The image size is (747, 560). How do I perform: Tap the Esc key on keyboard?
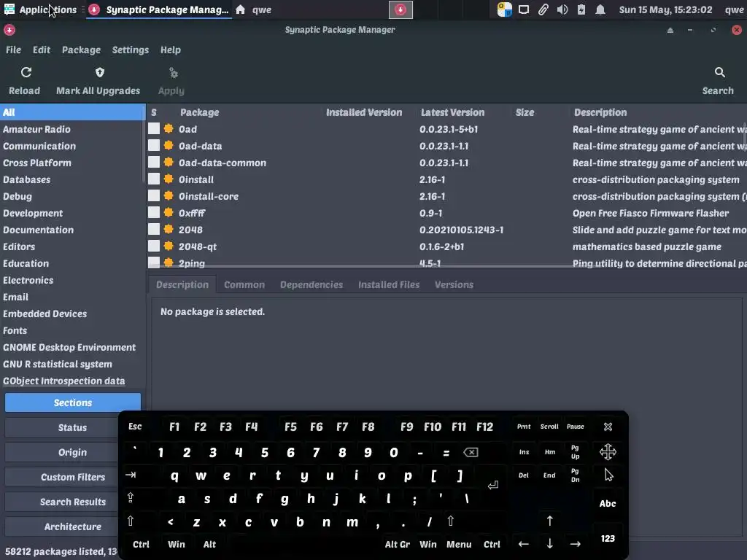click(135, 426)
